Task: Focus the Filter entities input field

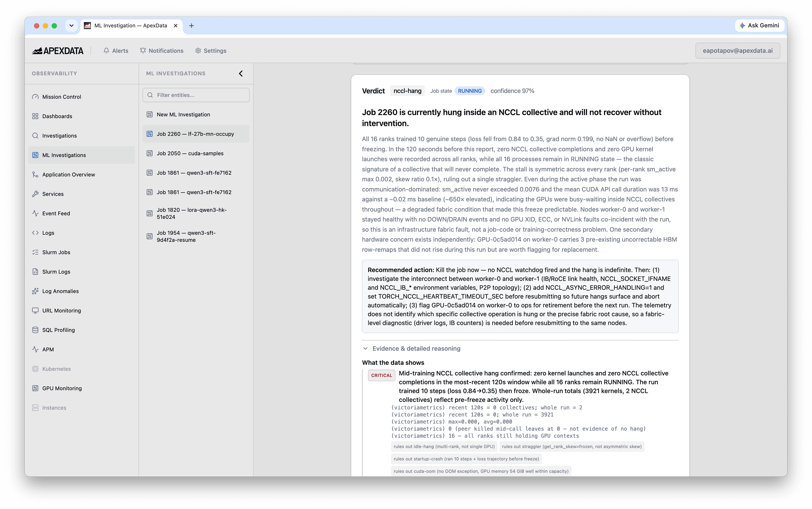Action: pos(196,95)
